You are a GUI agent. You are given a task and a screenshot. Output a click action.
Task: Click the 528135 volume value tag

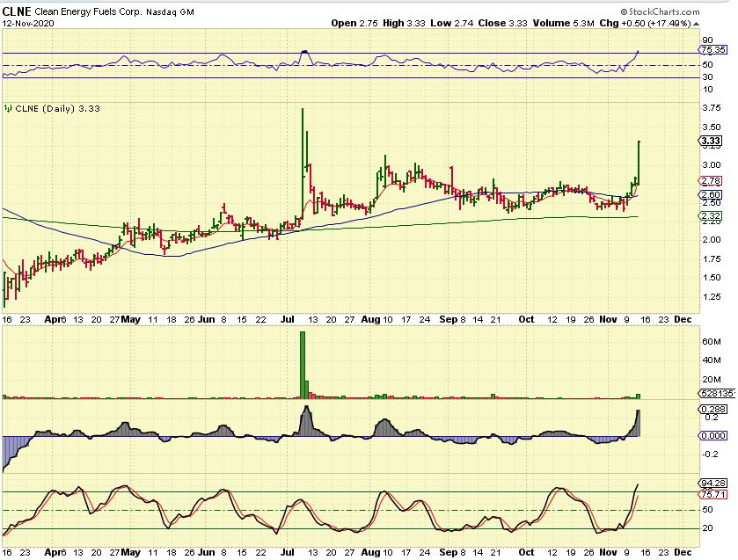point(717,394)
